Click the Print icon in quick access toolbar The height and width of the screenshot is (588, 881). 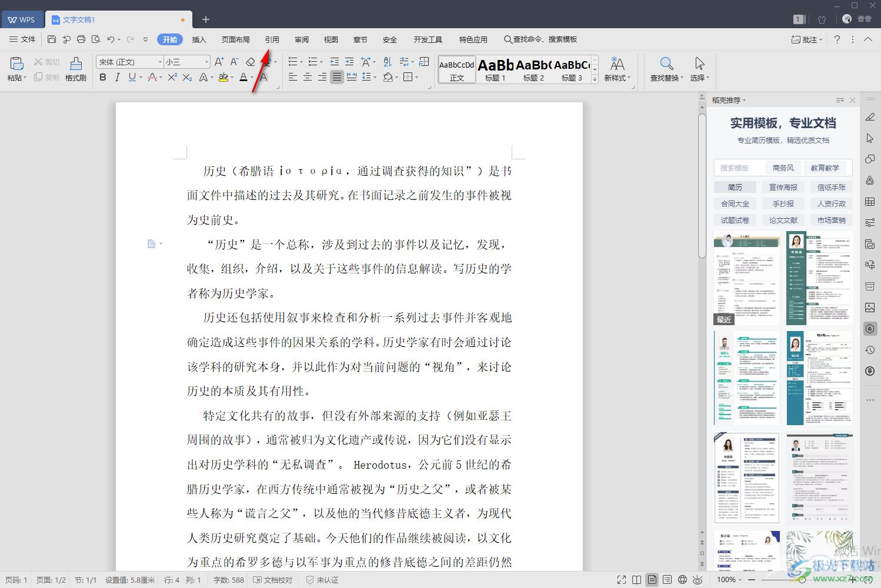[x=81, y=39]
